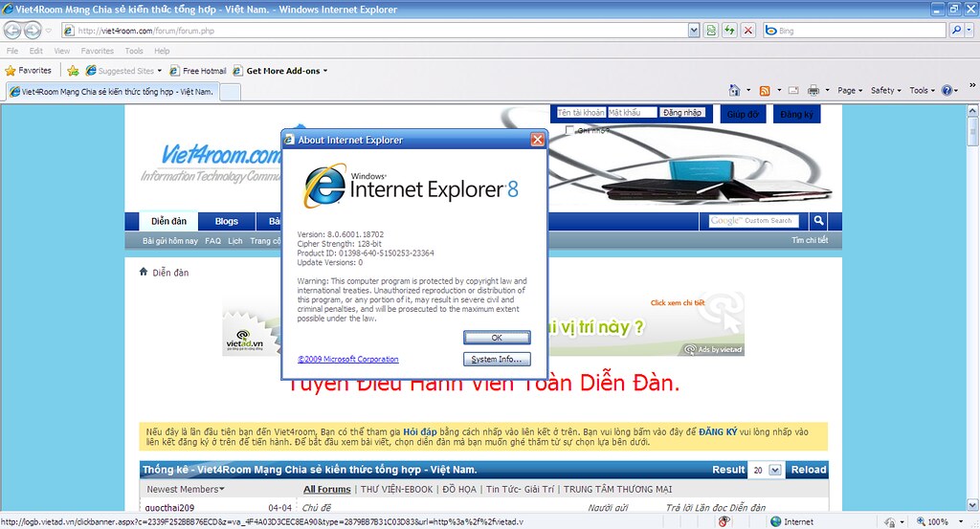Open the View menu
Viewport: 980px width, 529px height.
pos(62,51)
